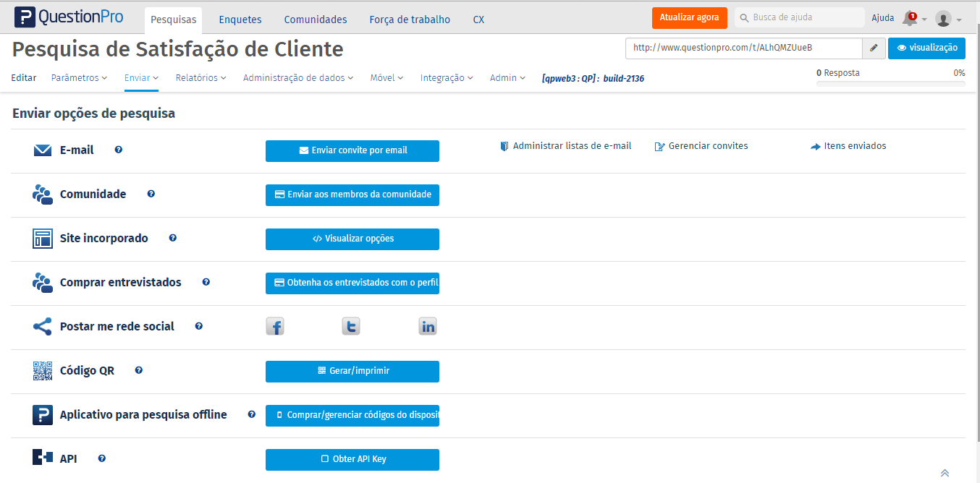
Task: Click the Enviar convite por email button
Action: tap(352, 151)
